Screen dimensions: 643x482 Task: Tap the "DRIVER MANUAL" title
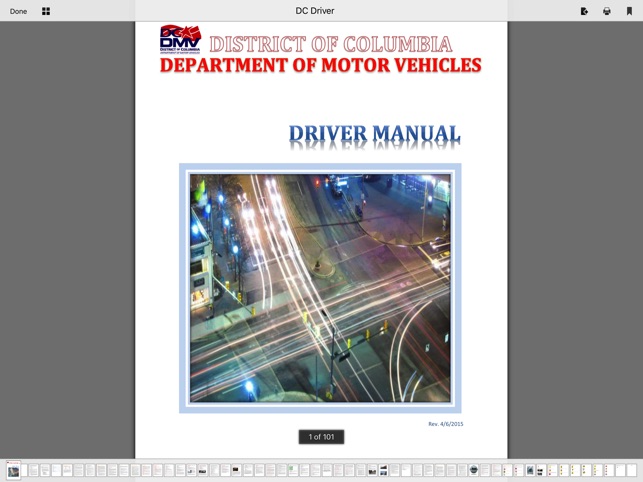coord(374,134)
